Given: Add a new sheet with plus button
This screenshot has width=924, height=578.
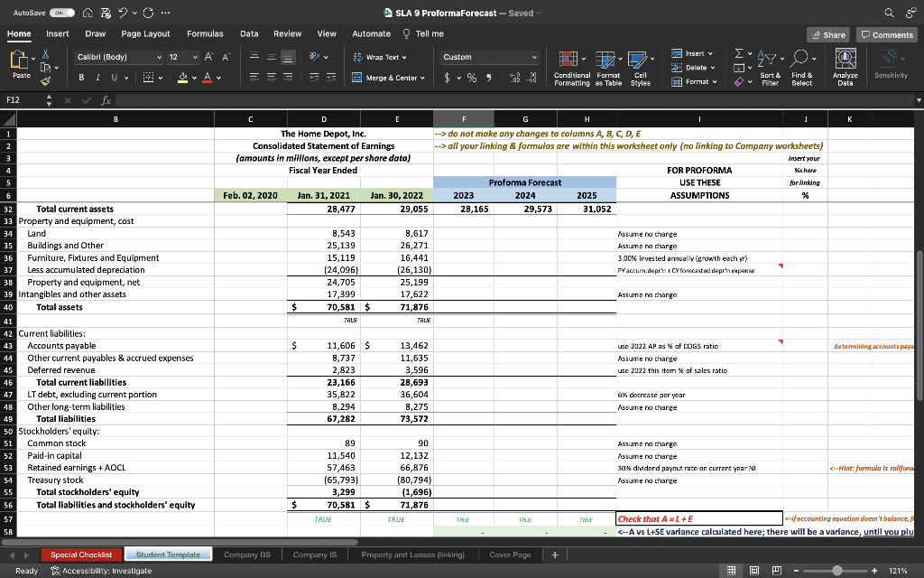Looking at the screenshot, I should pos(555,555).
